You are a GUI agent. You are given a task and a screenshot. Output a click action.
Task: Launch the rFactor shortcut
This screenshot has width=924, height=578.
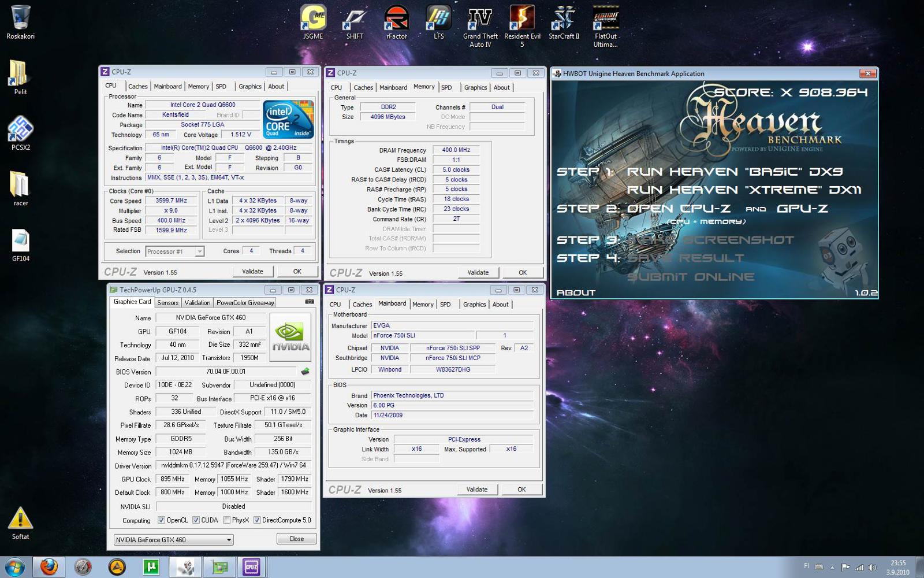point(397,22)
